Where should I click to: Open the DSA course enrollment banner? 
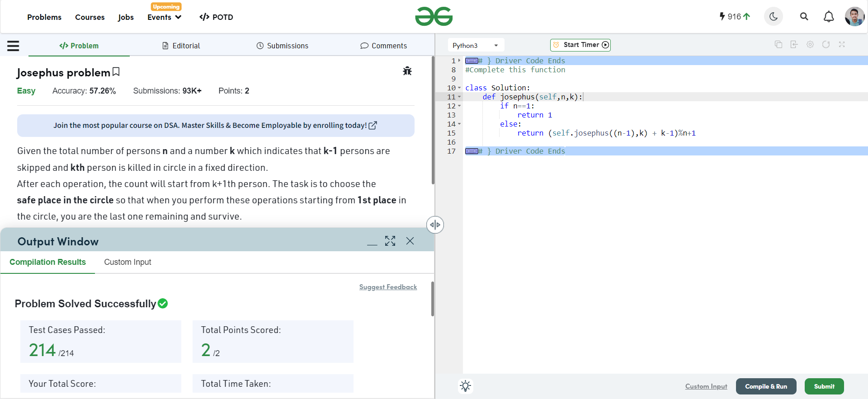point(216,126)
